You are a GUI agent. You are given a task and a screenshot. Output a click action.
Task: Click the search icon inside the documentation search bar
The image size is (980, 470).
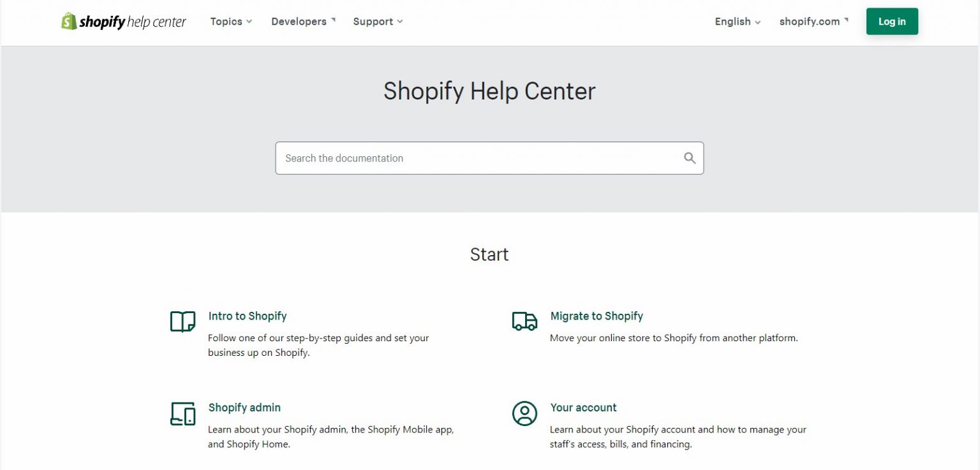pyautogui.click(x=689, y=158)
